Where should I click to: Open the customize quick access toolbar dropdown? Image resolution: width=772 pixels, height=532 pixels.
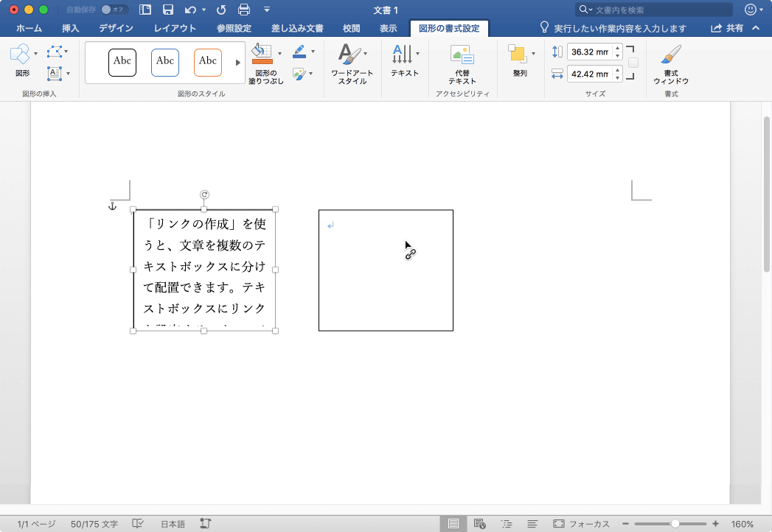(x=267, y=10)
